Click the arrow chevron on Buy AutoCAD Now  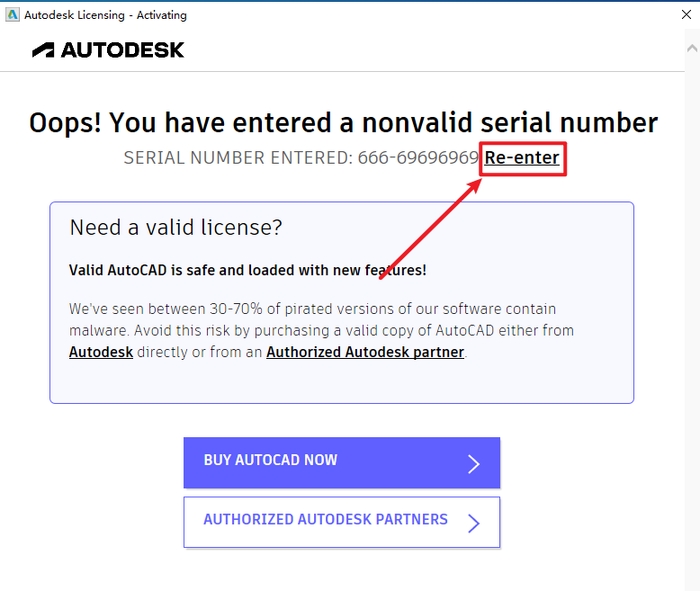(x=474, y=463)
